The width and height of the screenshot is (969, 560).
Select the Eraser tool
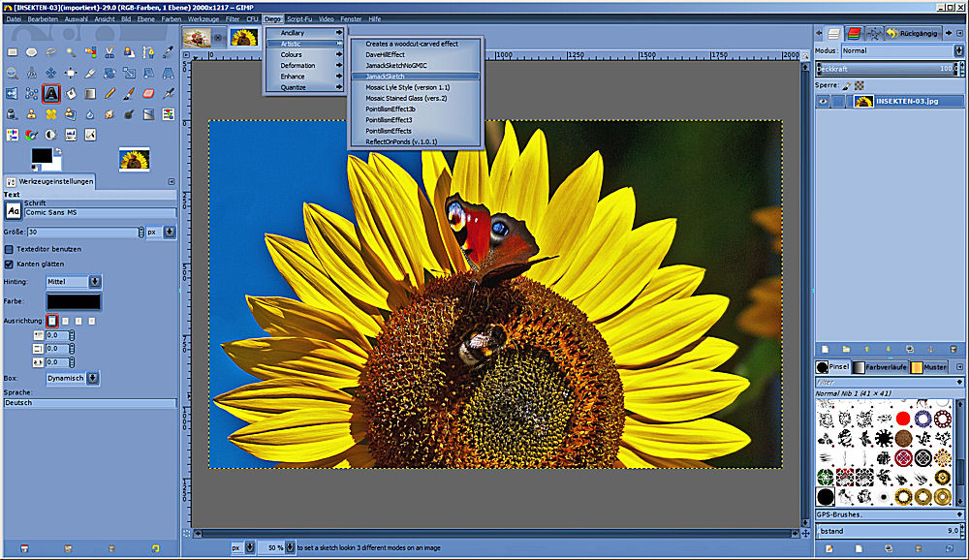[x=148, y=93]
